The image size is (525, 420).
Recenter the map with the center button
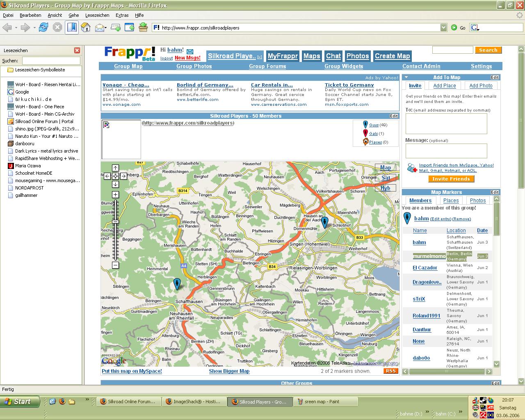115,176
